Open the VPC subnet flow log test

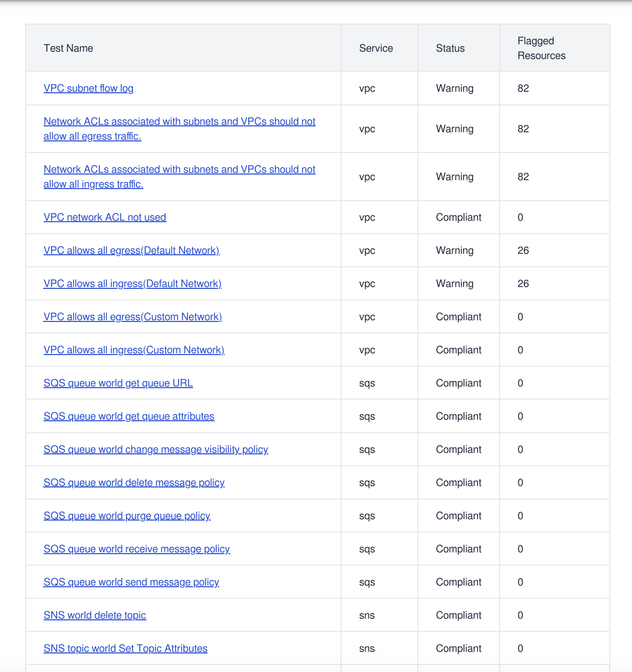(88, 88)
